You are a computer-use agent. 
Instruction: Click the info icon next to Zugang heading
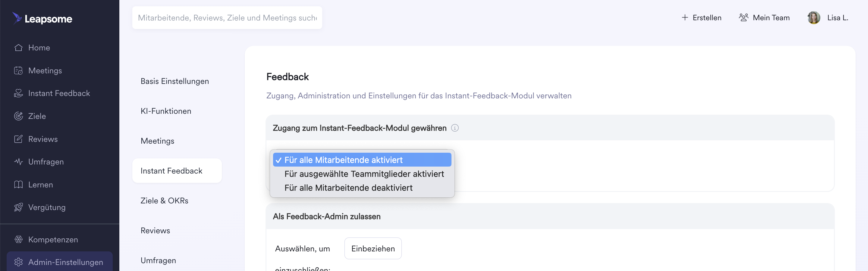click(454, 128)
